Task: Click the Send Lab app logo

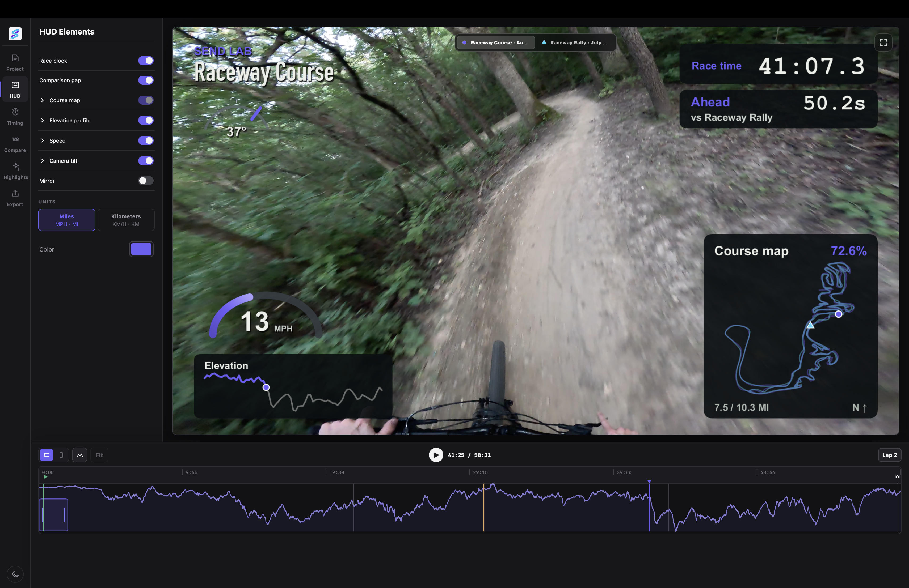Action: (15, 33)
